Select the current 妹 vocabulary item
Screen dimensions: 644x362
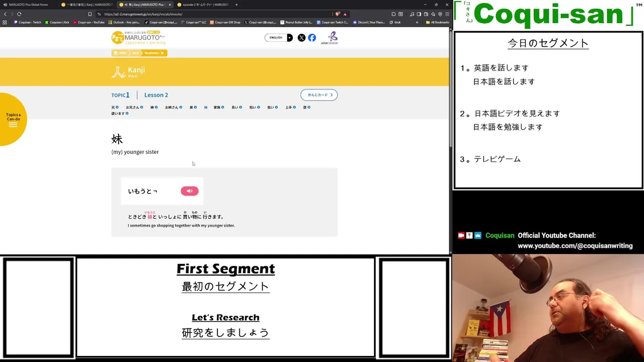pos(206,107)
